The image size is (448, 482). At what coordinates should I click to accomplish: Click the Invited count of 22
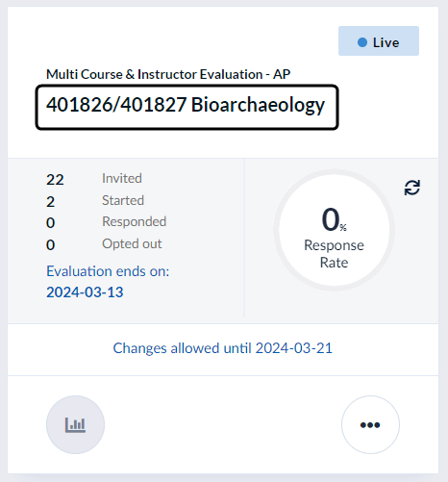pos(55,180)
